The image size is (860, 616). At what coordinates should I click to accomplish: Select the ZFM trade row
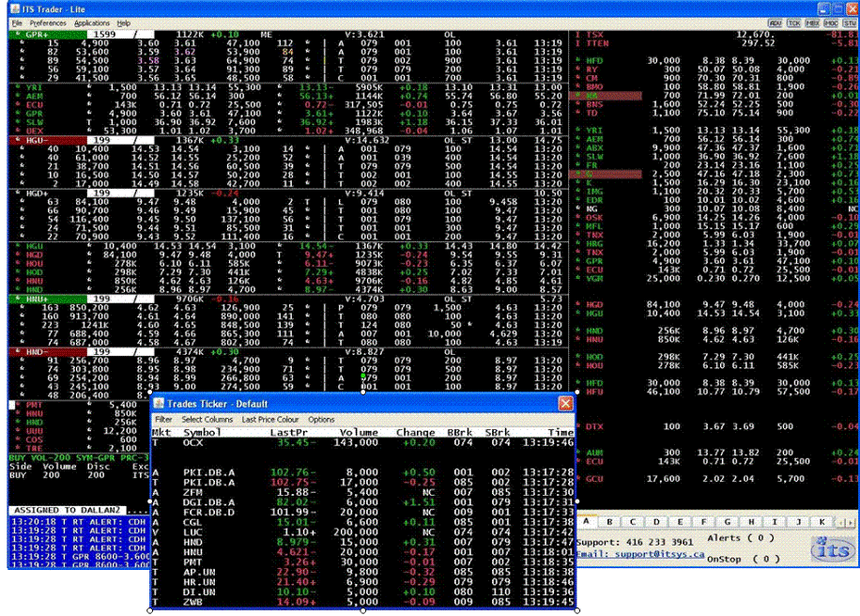363,492
